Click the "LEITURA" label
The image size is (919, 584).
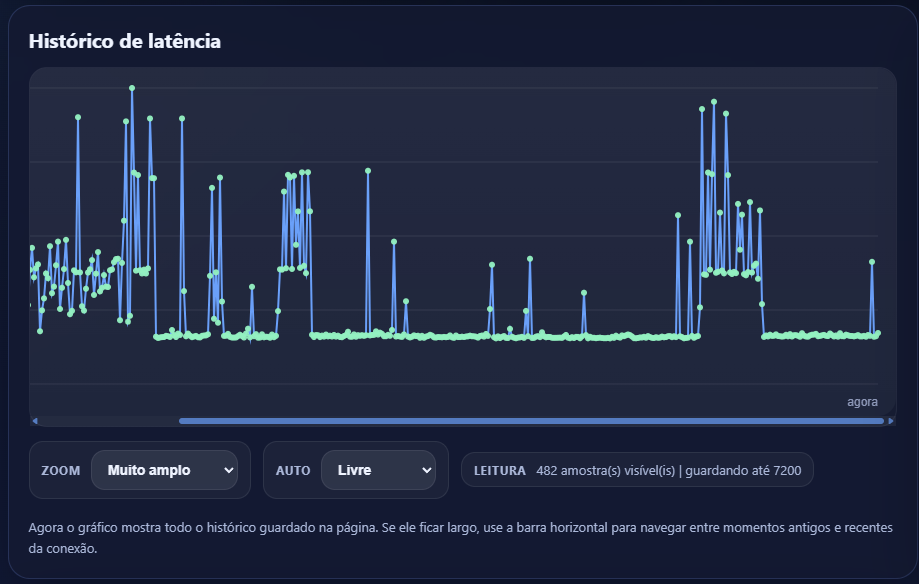click(499, 470)
